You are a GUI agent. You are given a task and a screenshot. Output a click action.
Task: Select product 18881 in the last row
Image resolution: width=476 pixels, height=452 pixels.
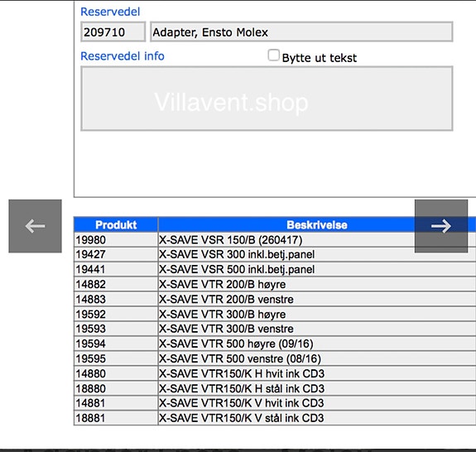pos(275,418)
